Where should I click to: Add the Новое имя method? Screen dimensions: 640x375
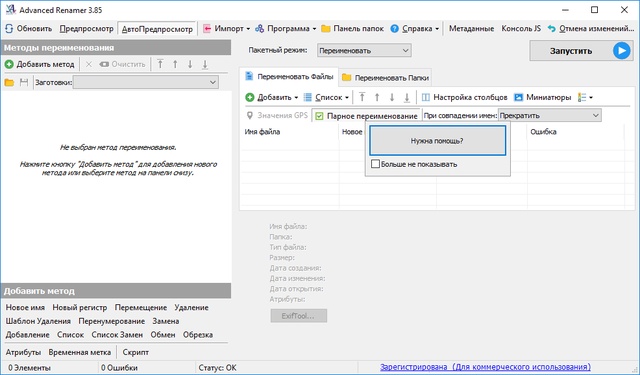[x=25, y=308]
